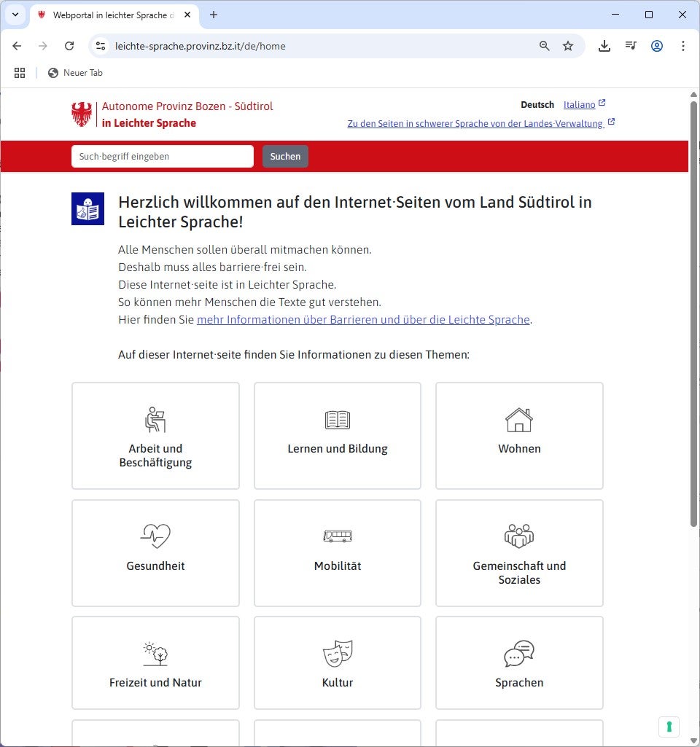Switch language to Italiano
The width and height of the screenshot is (700, 747).
click(x=580, y=105)
